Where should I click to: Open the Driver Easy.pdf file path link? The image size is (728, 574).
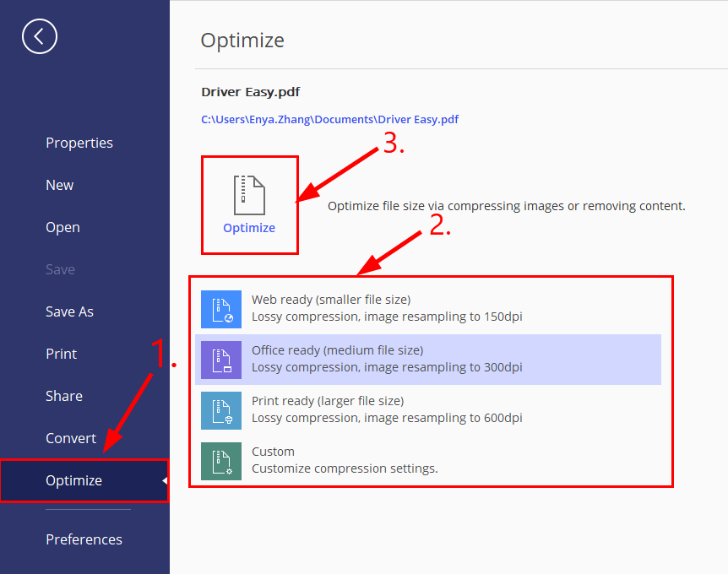point(329,119)
